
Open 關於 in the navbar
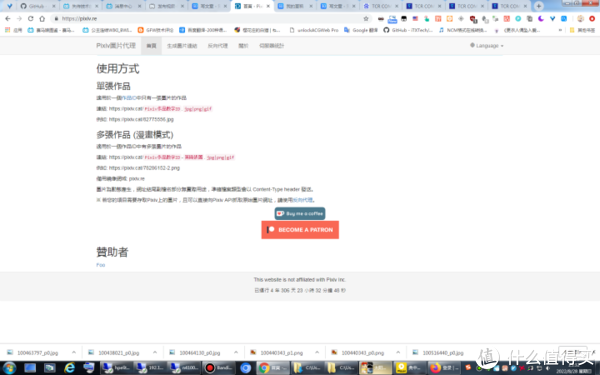coord(243,46)
